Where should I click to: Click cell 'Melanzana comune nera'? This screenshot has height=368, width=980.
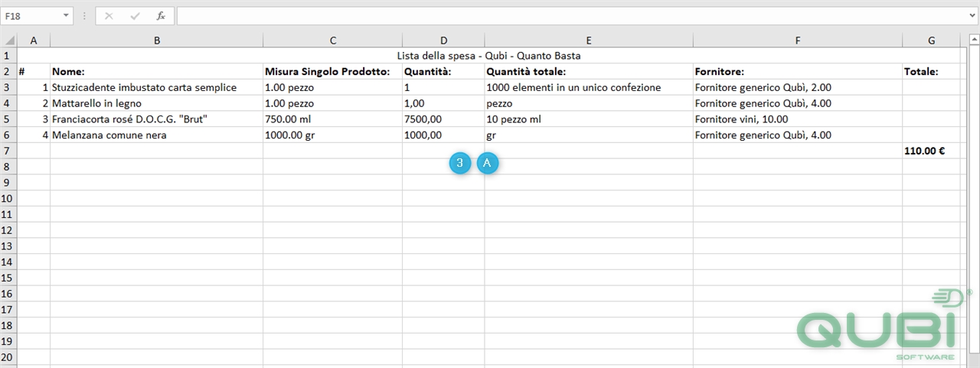click(156, 135)
